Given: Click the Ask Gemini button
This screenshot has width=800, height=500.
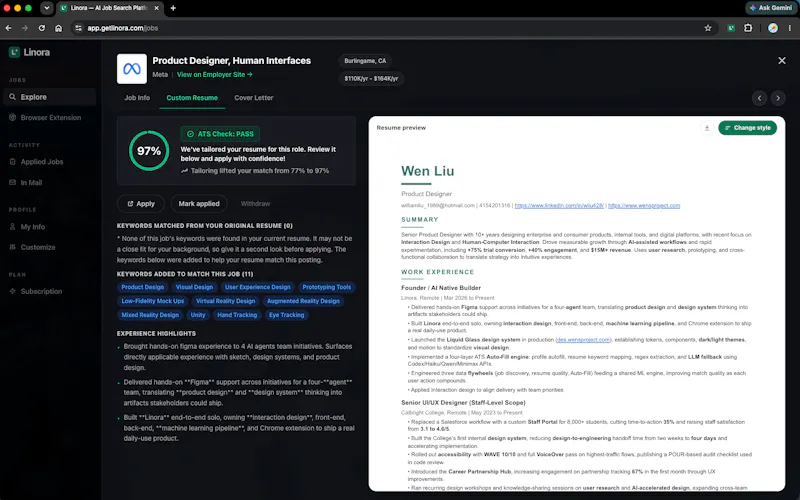Looking at the screenshot, I should 770,8.
